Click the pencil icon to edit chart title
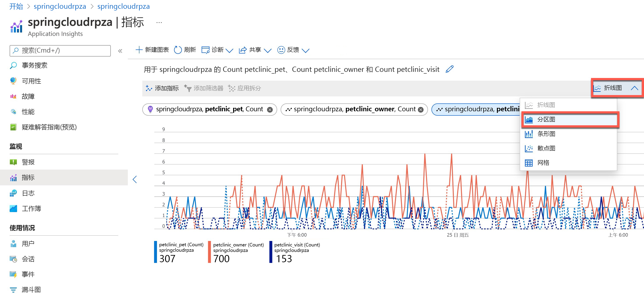The height and width of the screenshot is (294, 644). tap(449, 69)
